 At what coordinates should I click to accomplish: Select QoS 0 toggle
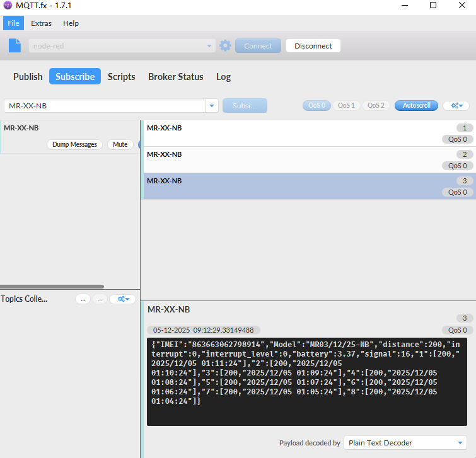point(316,106)
